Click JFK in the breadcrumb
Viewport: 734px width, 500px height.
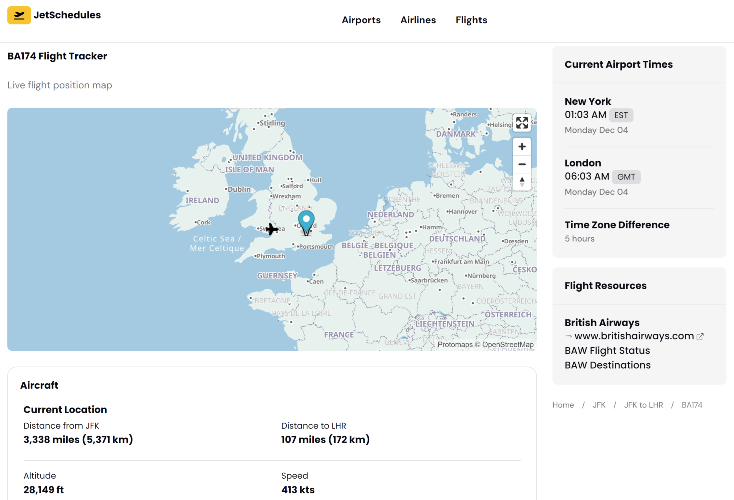[599, 405]
